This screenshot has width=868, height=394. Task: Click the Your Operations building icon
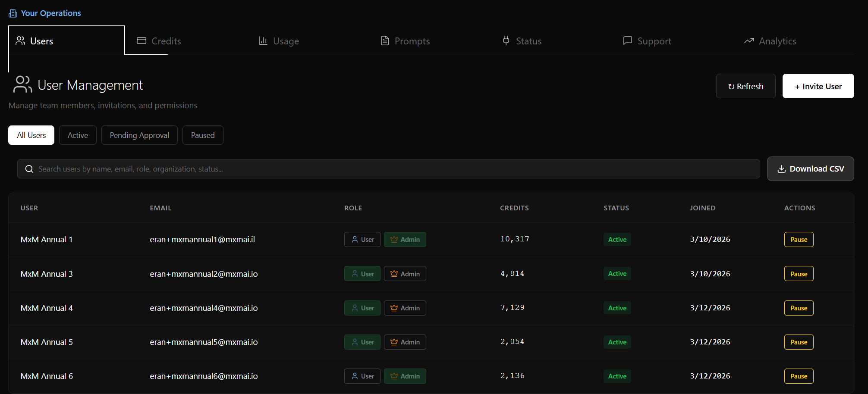pyautogui.click(x=13, y=13)
